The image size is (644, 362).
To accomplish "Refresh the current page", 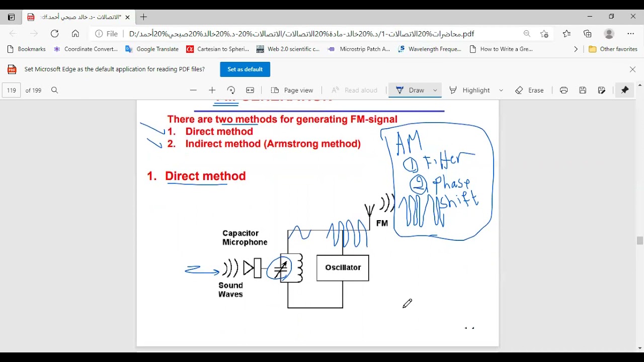I will coord(54,34).
